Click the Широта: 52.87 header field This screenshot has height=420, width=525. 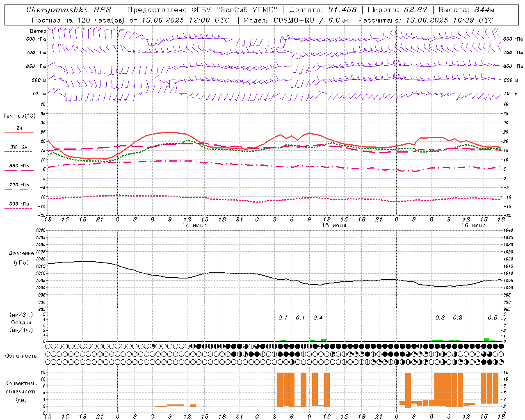click(x=397, y=10)
